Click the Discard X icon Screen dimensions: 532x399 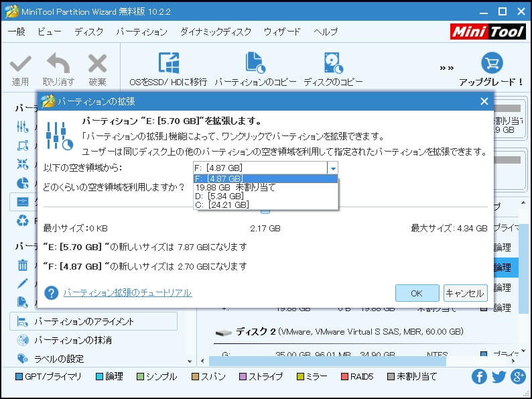click(x=97, y=64)
